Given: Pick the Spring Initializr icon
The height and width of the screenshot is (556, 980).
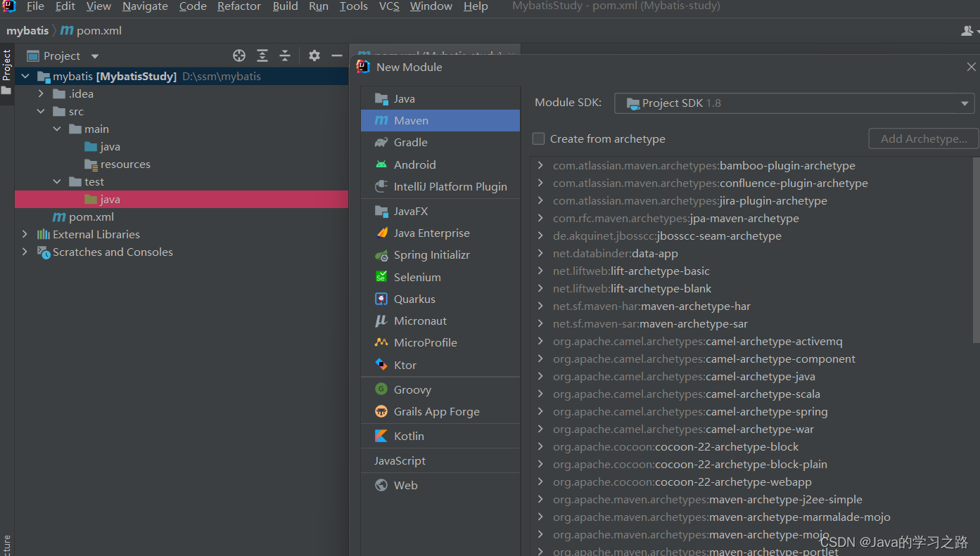Looking at the screenshot, I should click(x=381, y=255).
